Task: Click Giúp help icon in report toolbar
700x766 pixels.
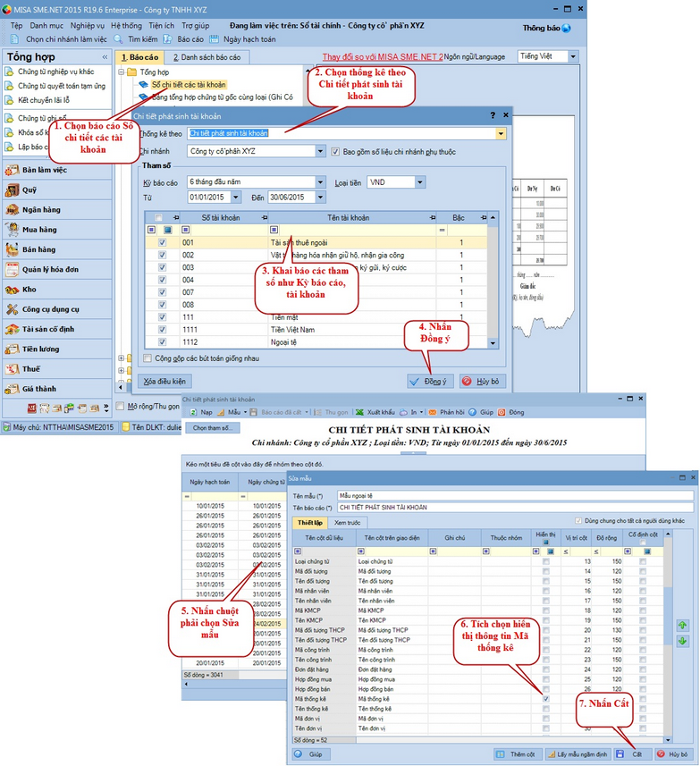Action: tap(472, 412)
